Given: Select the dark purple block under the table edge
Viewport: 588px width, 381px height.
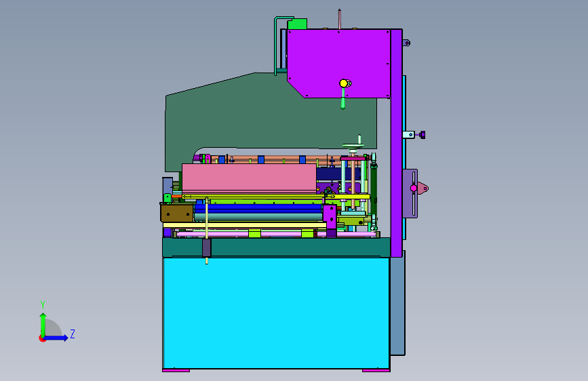Looking at the screenshot, I should 207,248.
